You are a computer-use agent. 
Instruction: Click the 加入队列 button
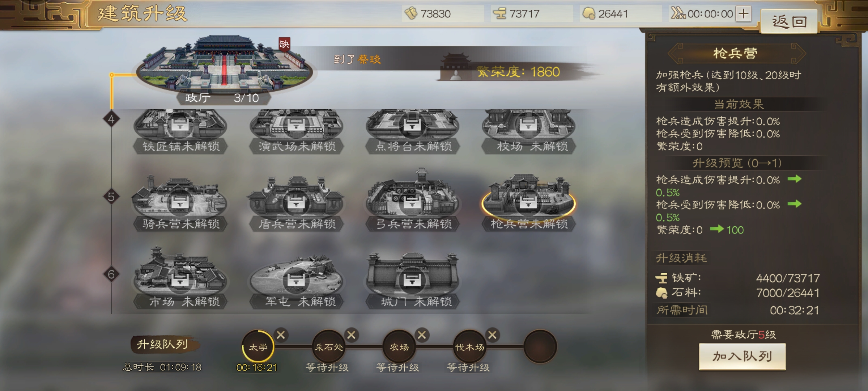click(742, 357)
